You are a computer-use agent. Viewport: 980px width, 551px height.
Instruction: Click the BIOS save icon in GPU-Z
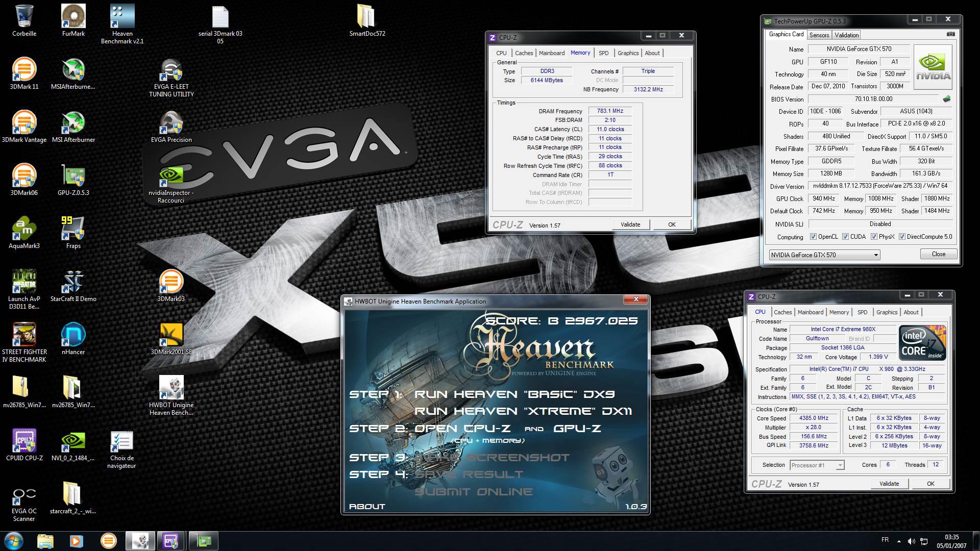947,98
